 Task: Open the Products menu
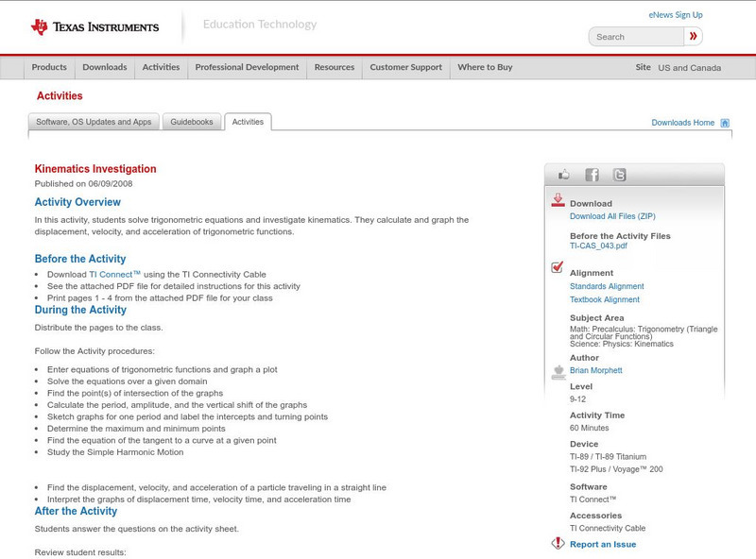[49, 67]
